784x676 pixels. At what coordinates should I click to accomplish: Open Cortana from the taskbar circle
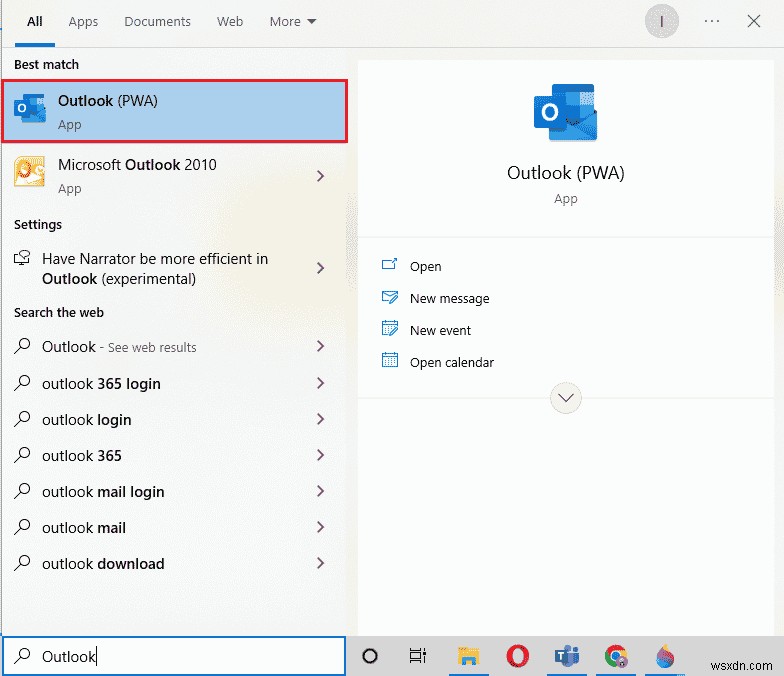pyautogui.click(x=370, y=656)
